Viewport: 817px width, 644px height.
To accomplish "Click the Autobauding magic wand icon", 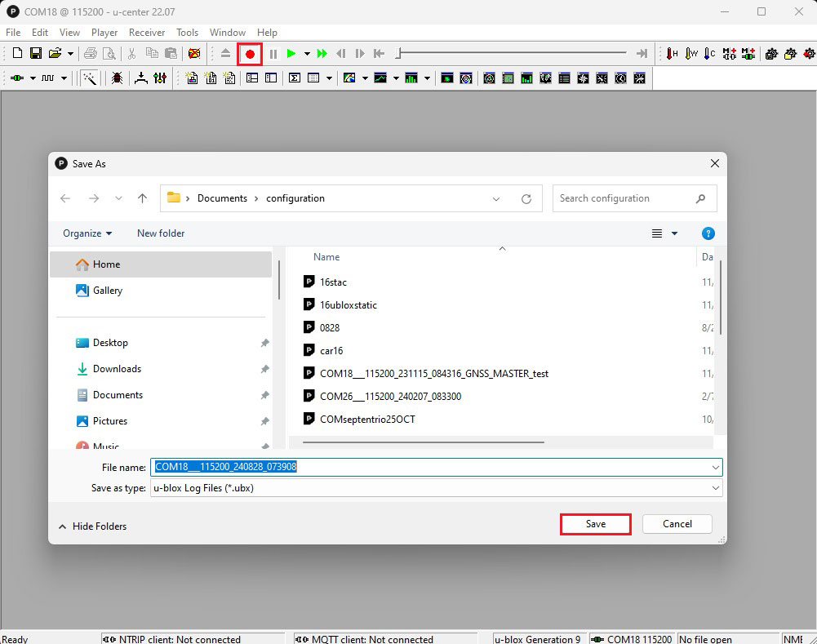I will click(90, 78).
